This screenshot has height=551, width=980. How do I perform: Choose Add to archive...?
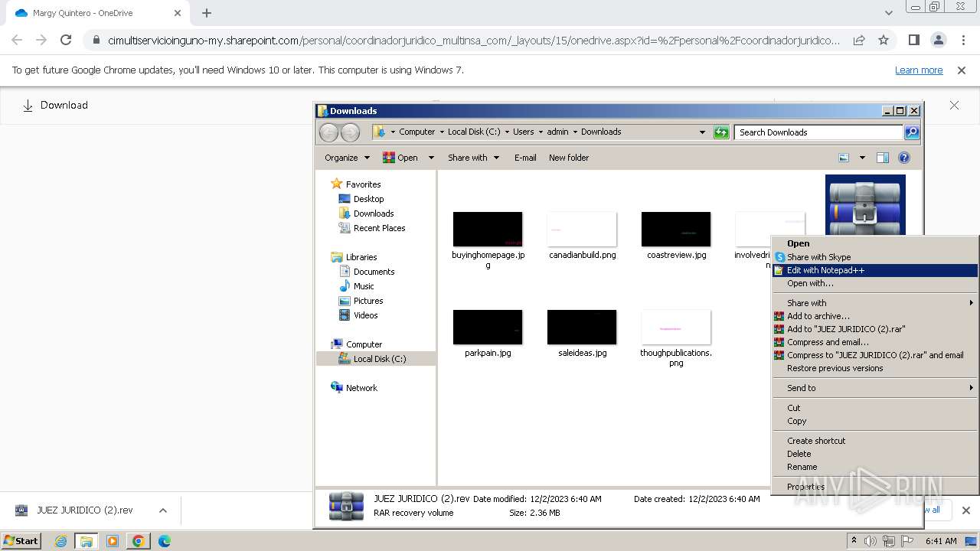click(x=875, y=316)
